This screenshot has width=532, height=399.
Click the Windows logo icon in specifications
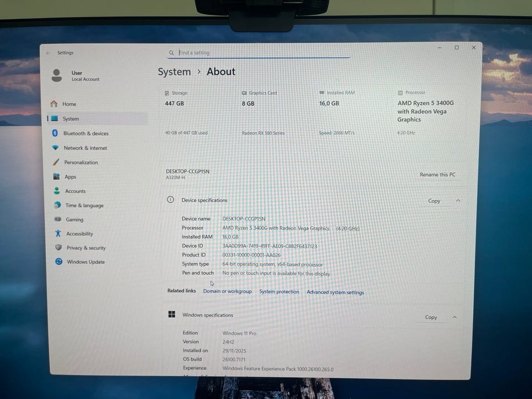(172, 315)
